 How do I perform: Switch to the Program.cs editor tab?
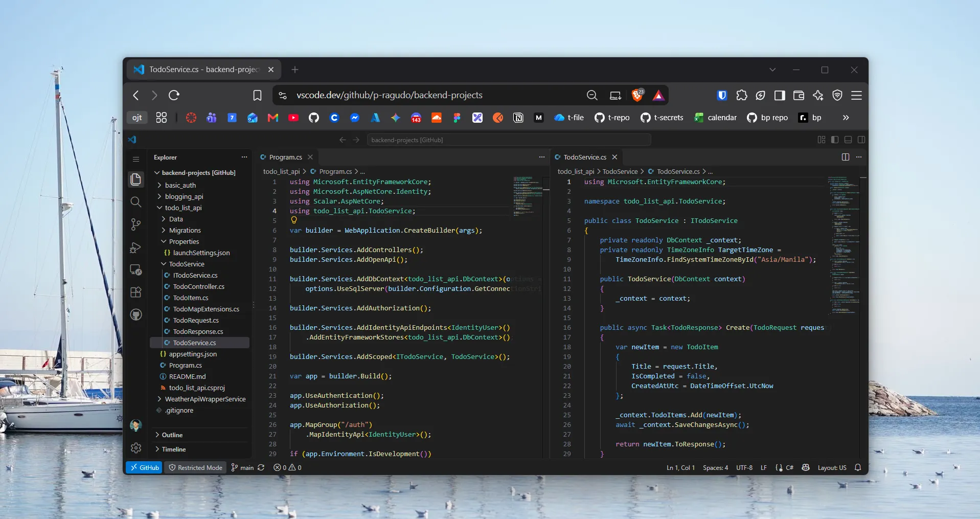pyautogui.click(x=286, y=157)
